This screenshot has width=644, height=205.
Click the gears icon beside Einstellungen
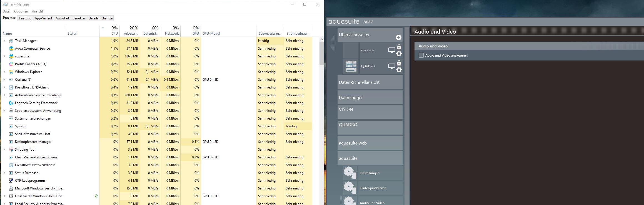click(350, 173)
